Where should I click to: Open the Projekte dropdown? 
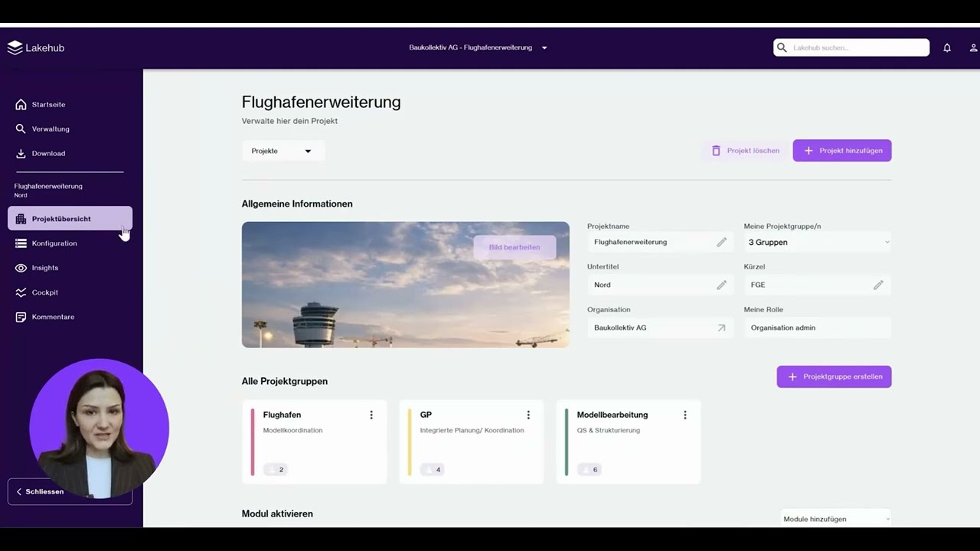coord(283,151)
